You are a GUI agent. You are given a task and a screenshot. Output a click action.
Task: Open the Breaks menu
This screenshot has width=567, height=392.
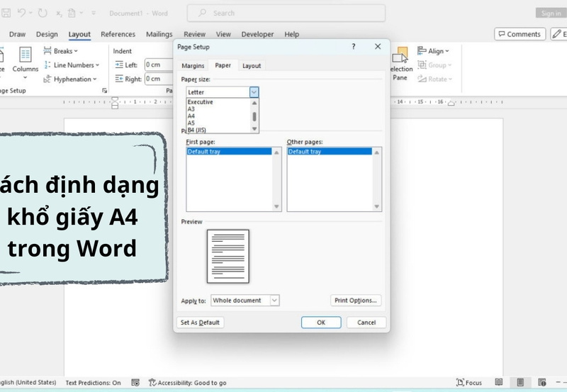point(60,51)
